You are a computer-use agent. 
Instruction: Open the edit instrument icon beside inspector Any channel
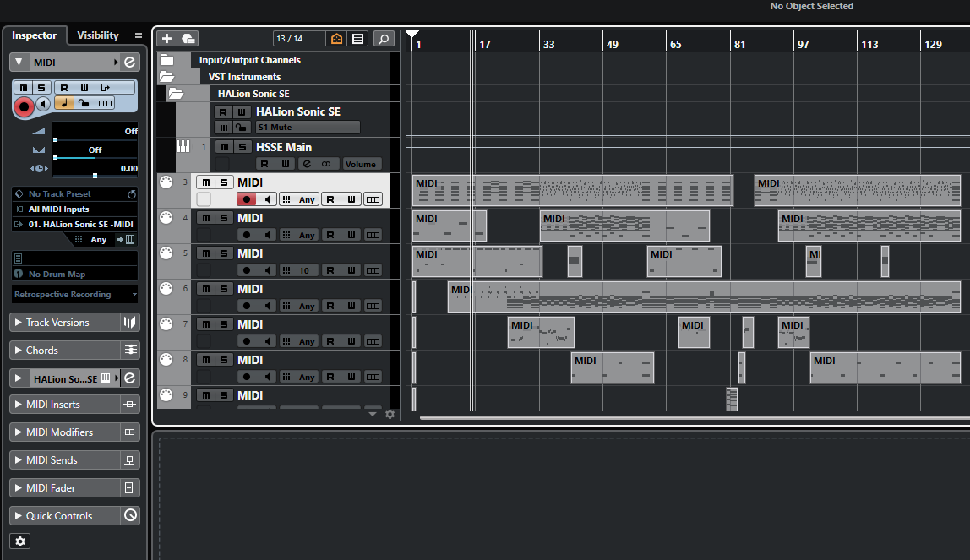click(126, 239)
